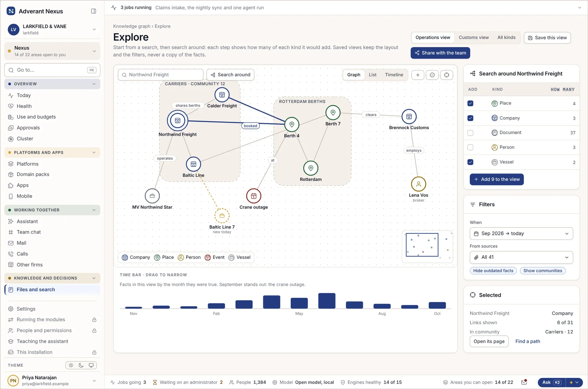Click the Save this view button
Image resolution: width=588 pixels, height=389 pixels.
click(x=547, y=38)
